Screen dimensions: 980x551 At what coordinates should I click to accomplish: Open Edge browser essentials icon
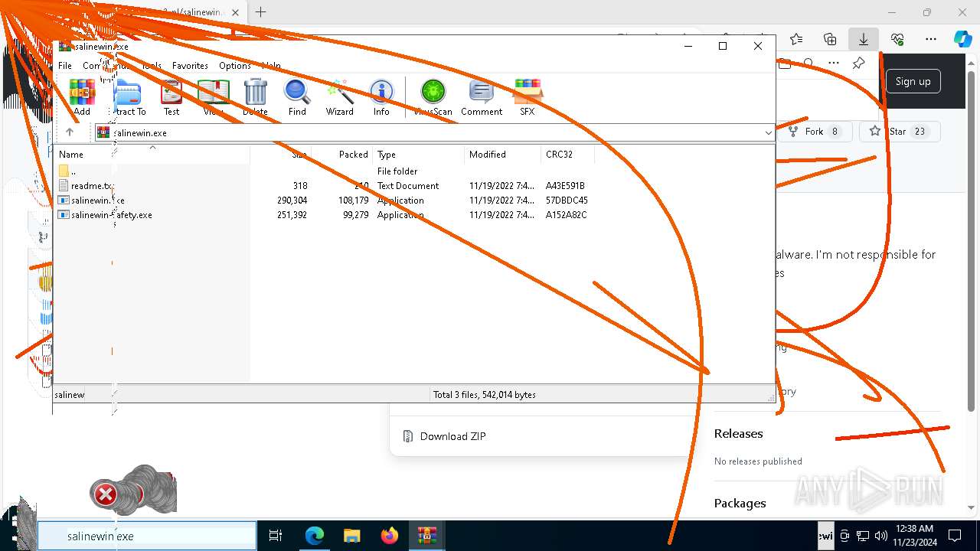pyautogui.click(x=897, y=39)
